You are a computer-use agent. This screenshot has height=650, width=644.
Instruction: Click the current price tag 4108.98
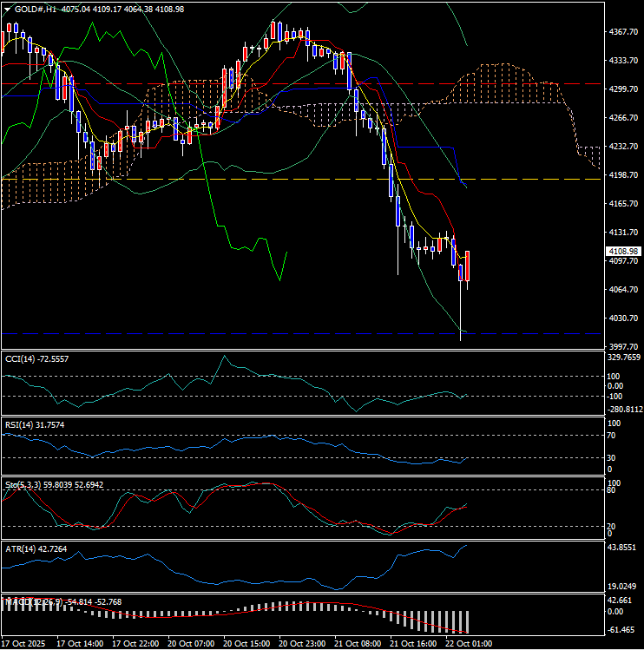(x=622, y=251)
